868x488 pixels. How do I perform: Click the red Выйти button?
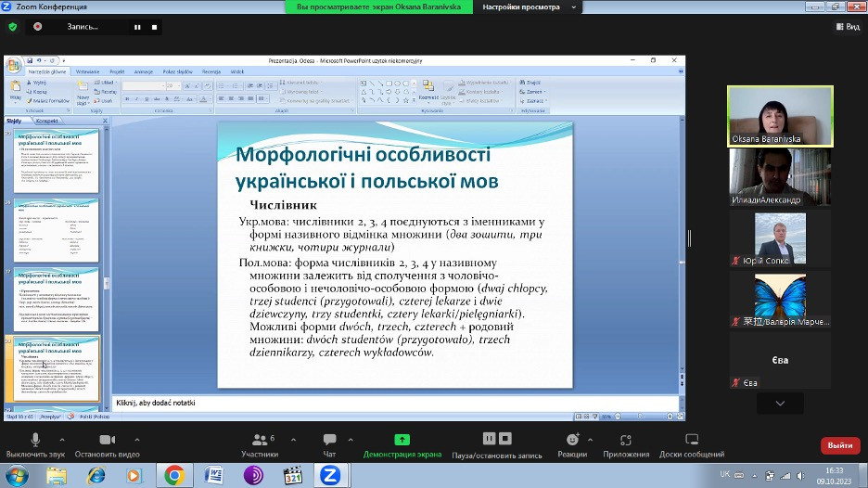coord(839,445)
